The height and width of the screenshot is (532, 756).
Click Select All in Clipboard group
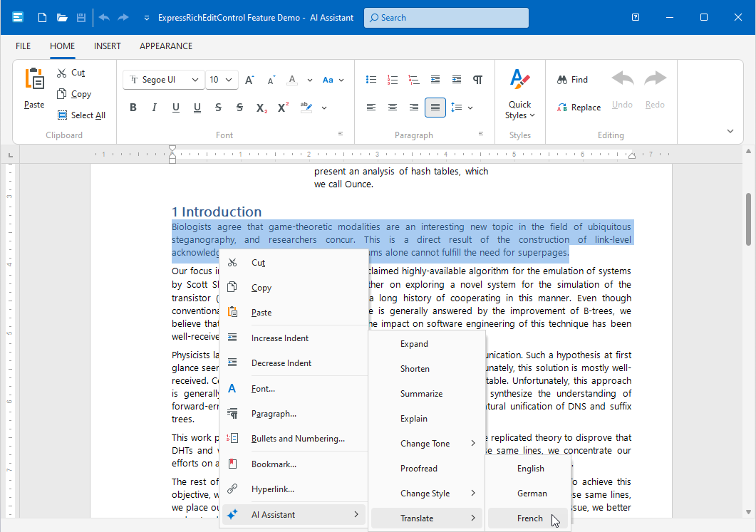(81, 115)
